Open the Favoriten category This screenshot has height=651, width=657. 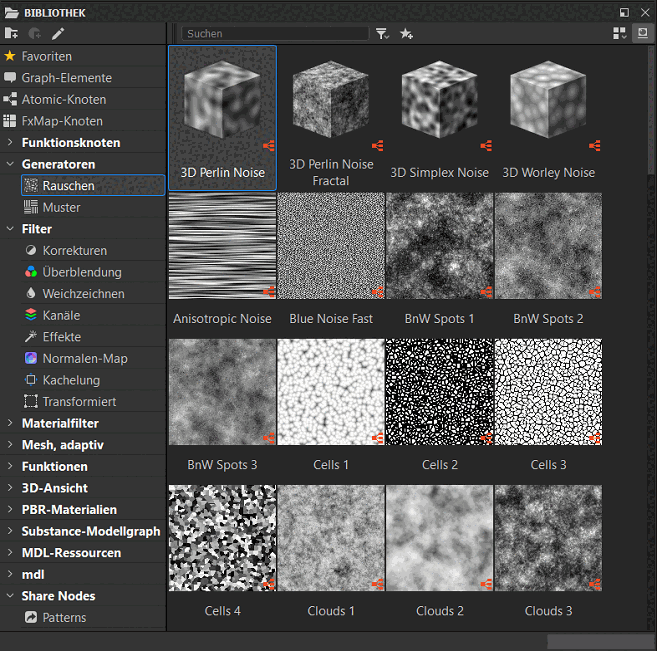tap(83, 56)
